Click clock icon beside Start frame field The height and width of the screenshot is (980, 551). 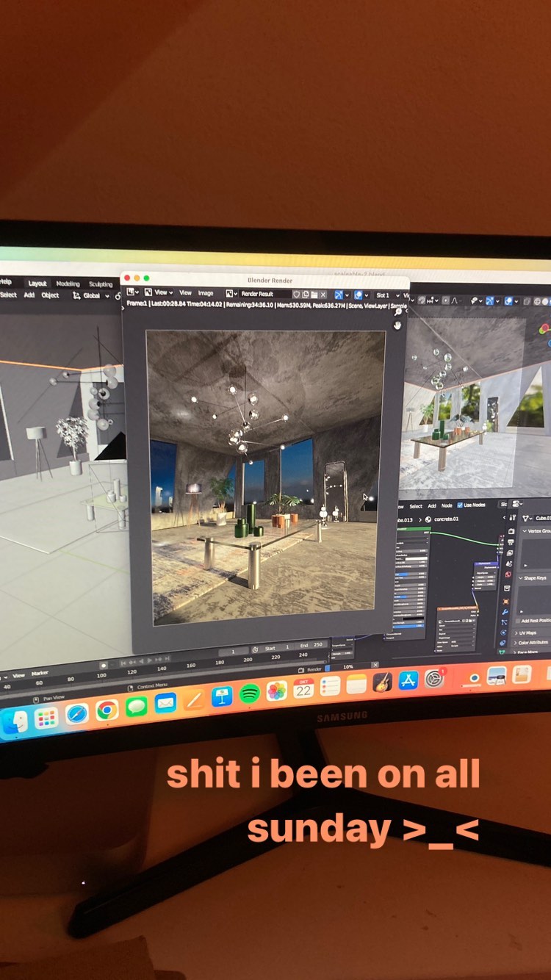(255, 649)
